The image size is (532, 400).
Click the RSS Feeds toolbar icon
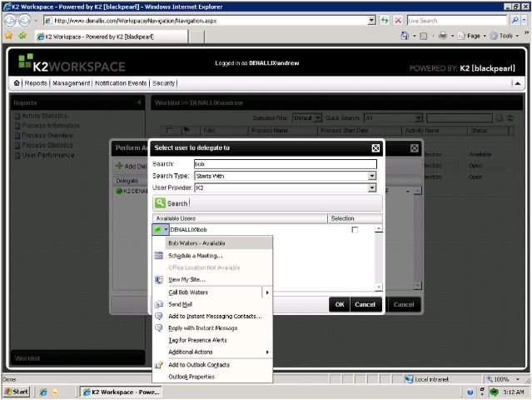click(x=424, y=36)
